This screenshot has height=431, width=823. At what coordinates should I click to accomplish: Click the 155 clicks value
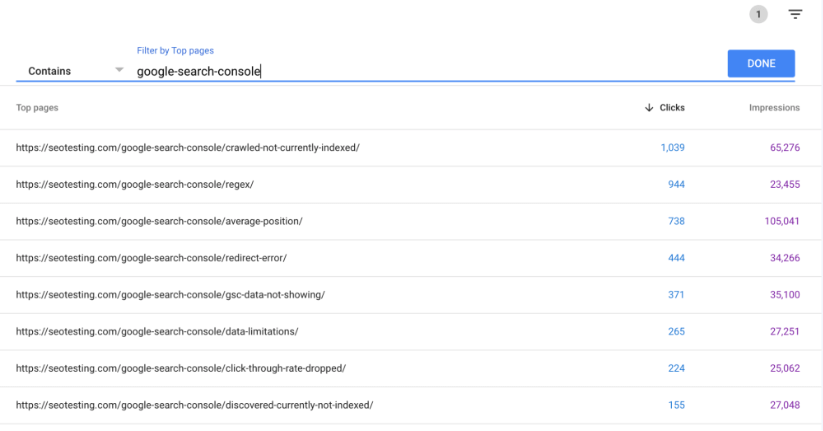[676, 405]
